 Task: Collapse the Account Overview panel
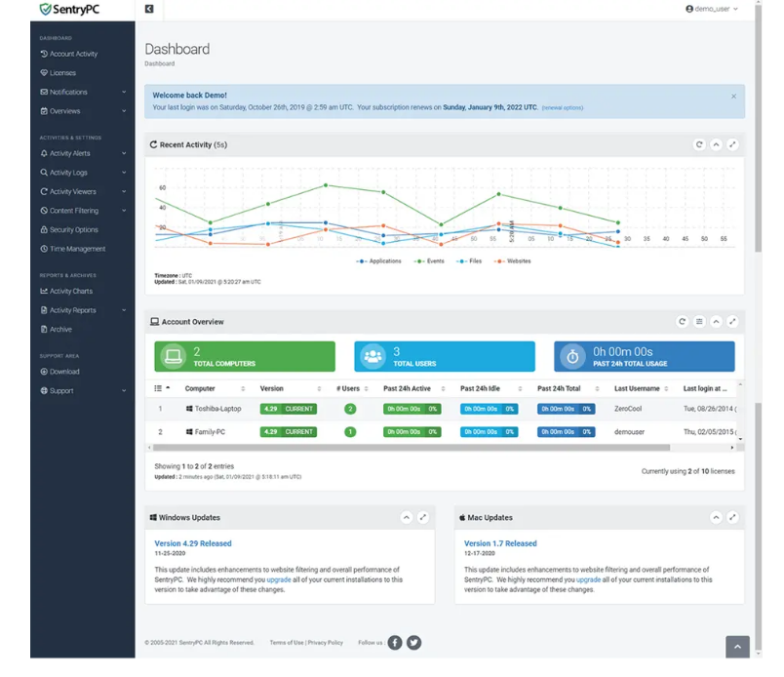[716, 321]
